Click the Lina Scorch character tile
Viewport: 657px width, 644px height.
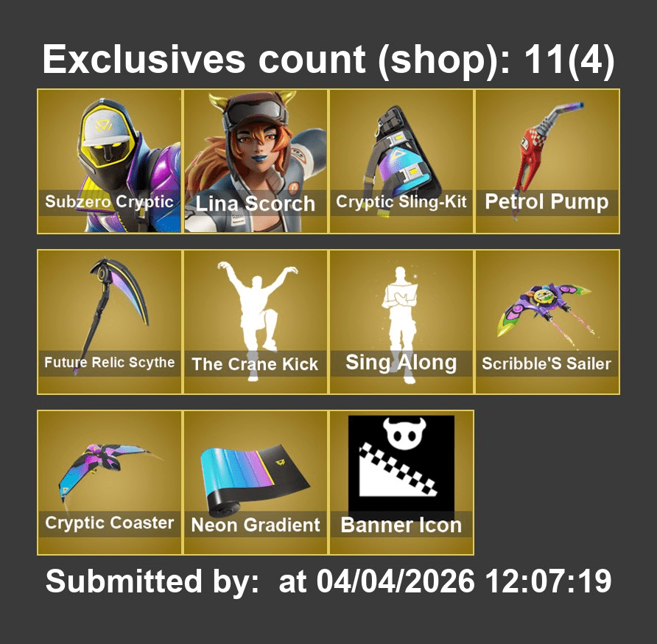[256, 161]
